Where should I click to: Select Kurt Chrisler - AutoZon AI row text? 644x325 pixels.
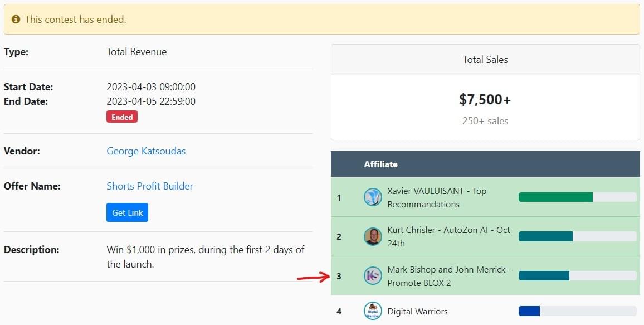[448, 236]
